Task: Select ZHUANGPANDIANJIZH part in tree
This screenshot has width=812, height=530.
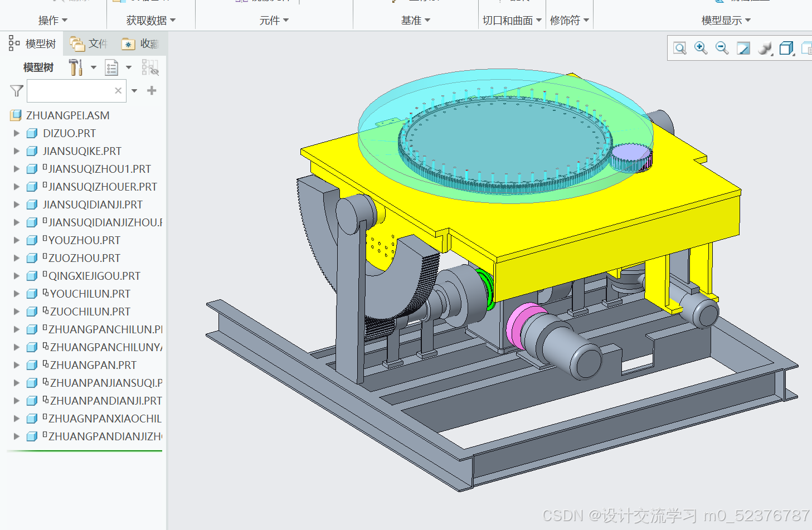Action: 105,436
